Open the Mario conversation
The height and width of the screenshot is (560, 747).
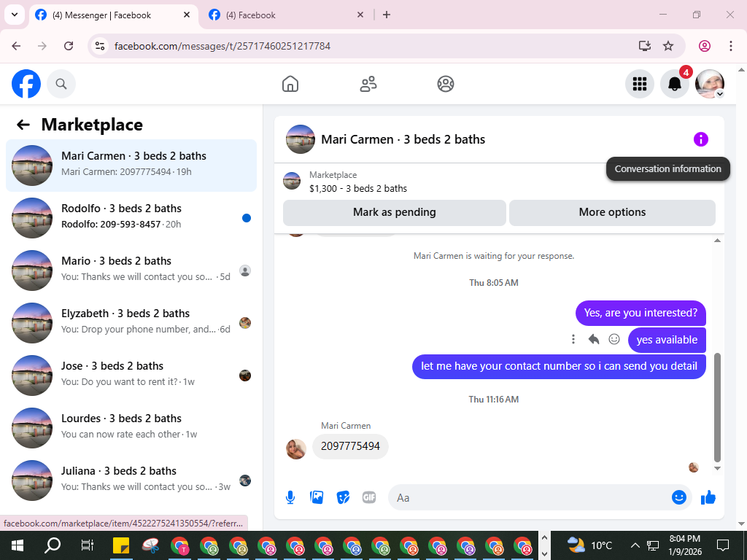(131, 271)
